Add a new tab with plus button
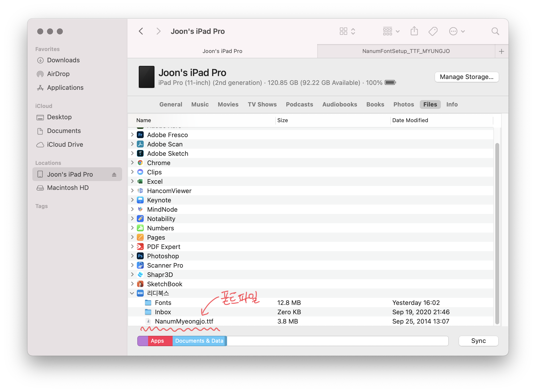 pyautogui.click(x=501, y=51)
